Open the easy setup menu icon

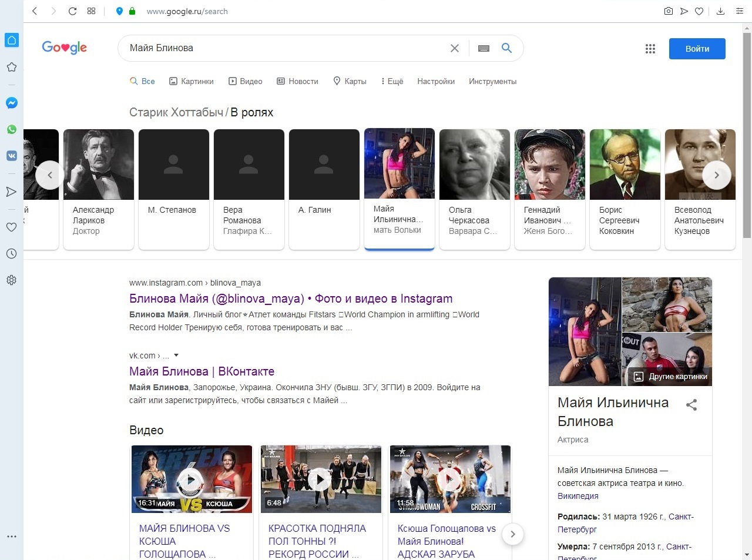[739, 11]
